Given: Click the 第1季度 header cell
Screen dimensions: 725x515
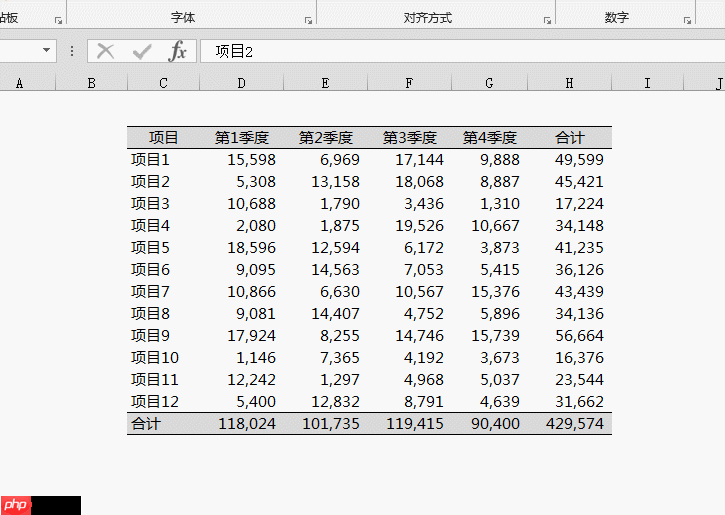Looking at the screenshot, I should (x=241, y=138).
